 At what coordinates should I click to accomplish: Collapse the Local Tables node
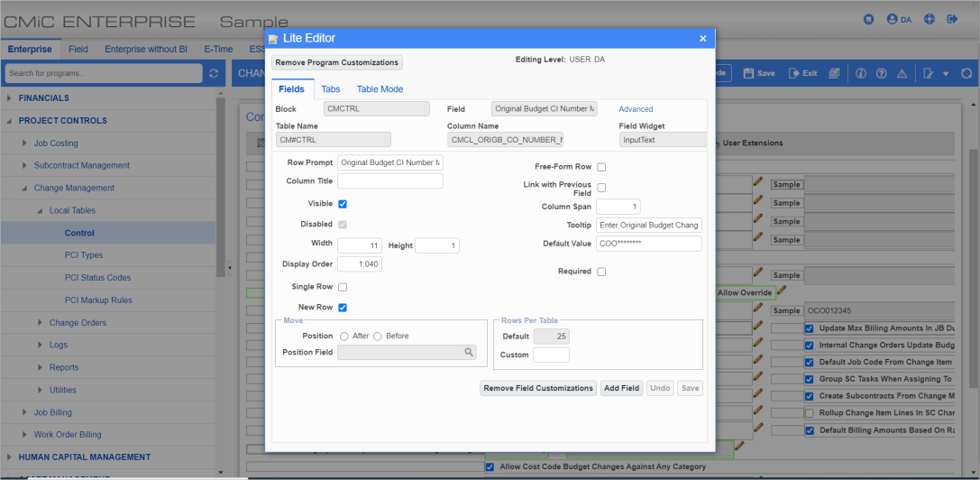point(41,211)
